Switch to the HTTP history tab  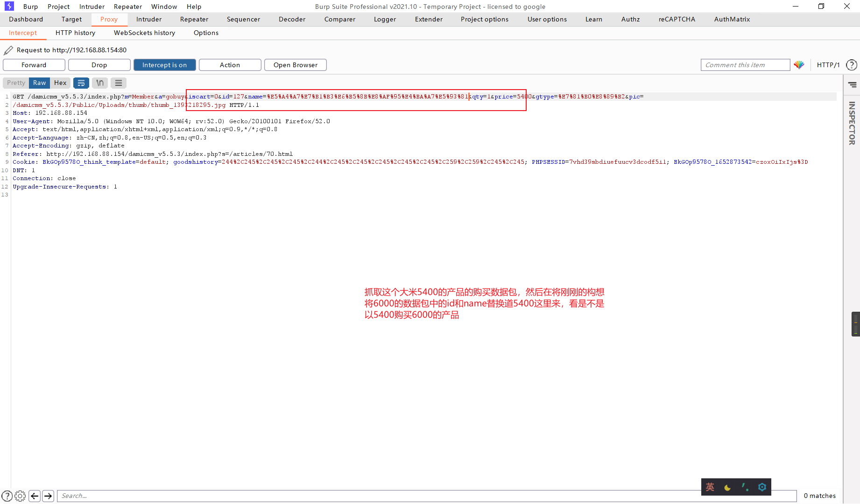point(75,33)
